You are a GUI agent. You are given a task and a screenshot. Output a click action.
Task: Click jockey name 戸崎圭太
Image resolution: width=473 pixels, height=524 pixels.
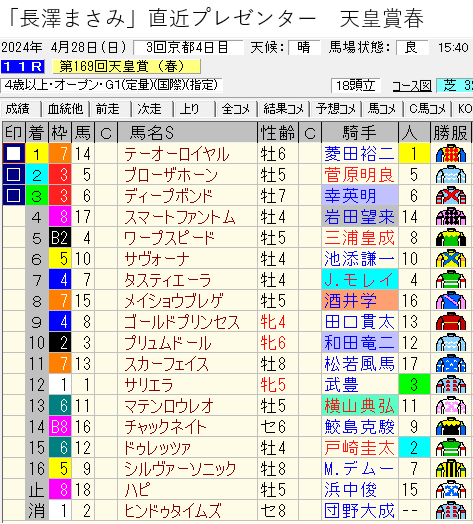(x=359, y=448)
